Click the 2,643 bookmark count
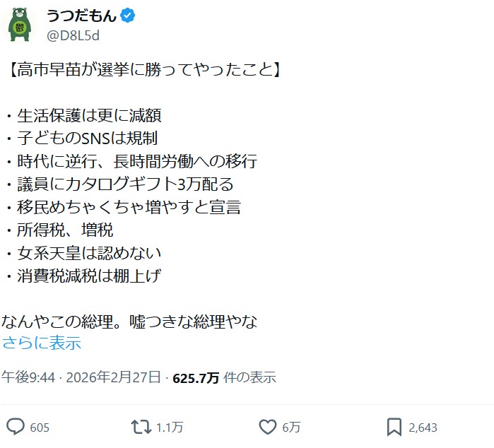This screenshot has width=494, height=448. point(423,428)
